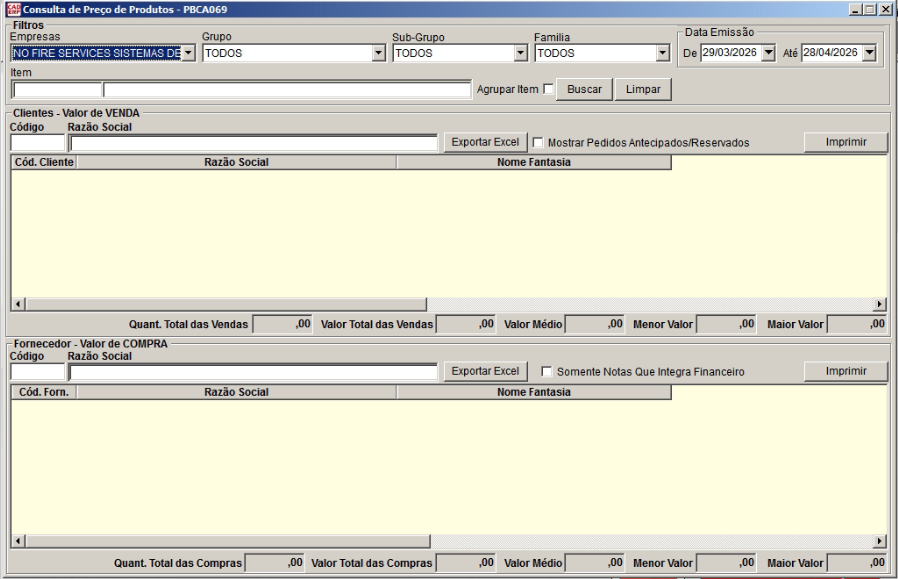The image size is (898, 579).
Task: Expand the Sub-Grupo combo box
Action: [521, 53]
